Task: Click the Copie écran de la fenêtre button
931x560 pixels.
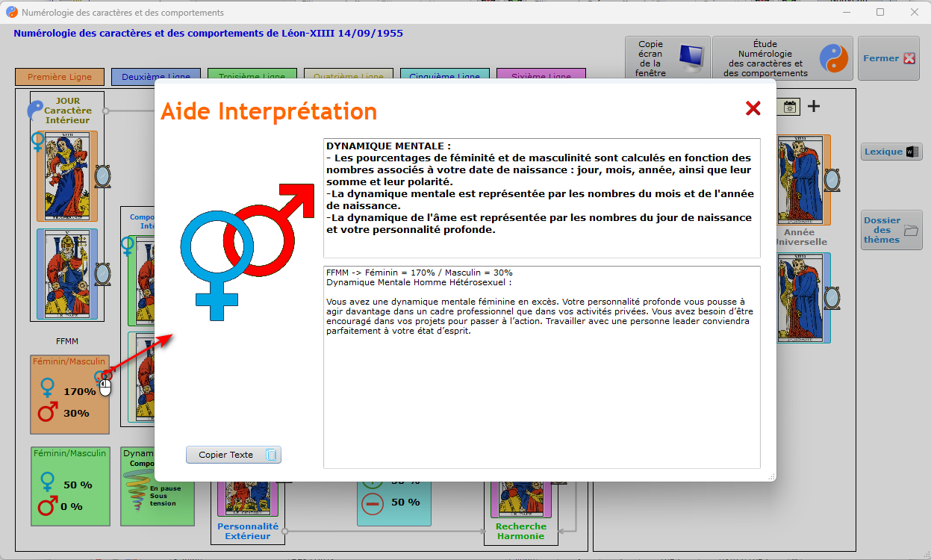Action: (x=666, y=58)
